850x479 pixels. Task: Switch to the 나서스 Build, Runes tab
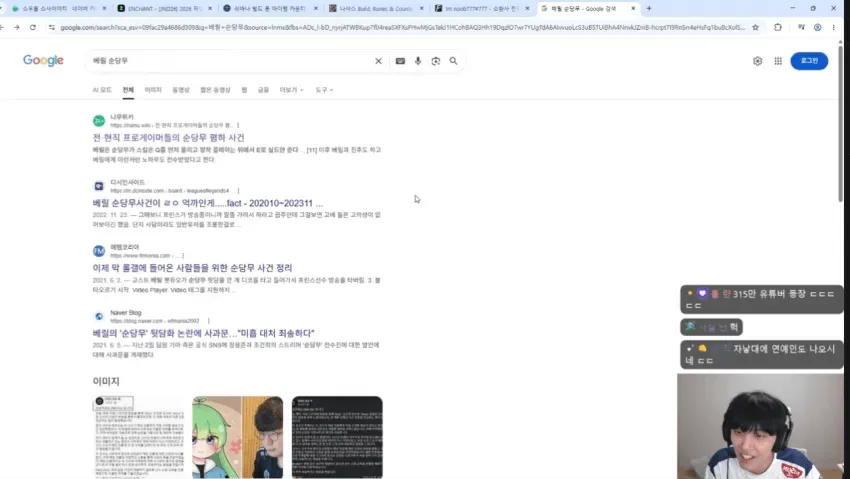pos(376,9)
